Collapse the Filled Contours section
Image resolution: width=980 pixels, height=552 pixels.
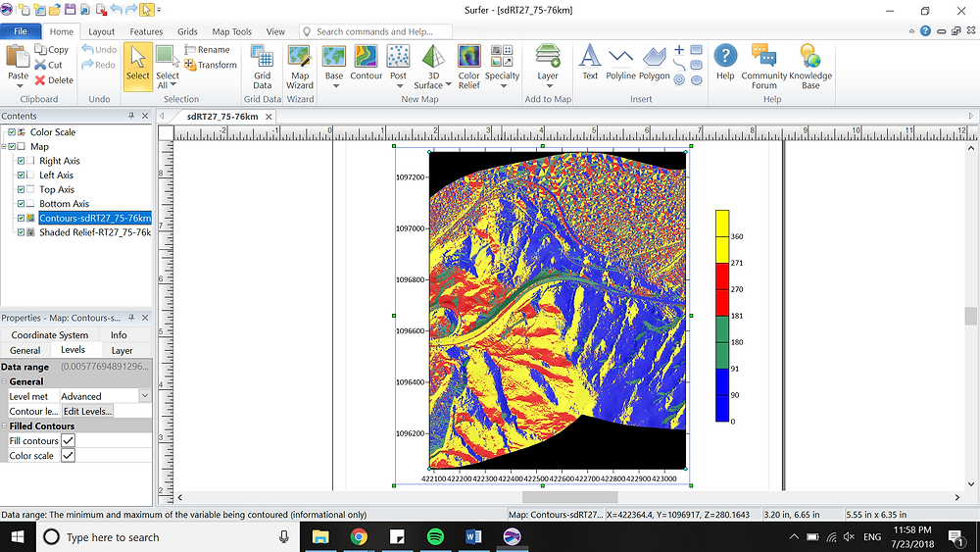(4, 426)
